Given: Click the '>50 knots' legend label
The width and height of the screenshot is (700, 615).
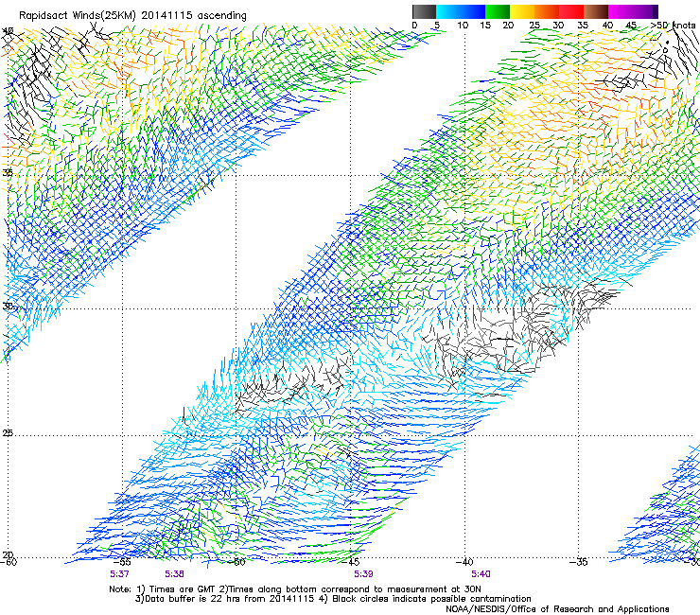Looking at the screenshot, I should click(x=673, y=25).
